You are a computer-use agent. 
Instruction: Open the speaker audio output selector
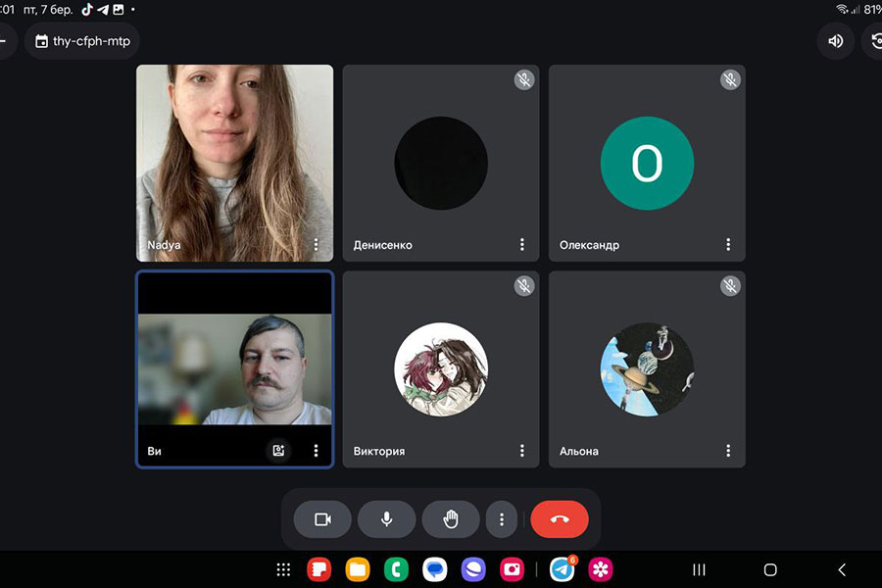coord(835,41)
